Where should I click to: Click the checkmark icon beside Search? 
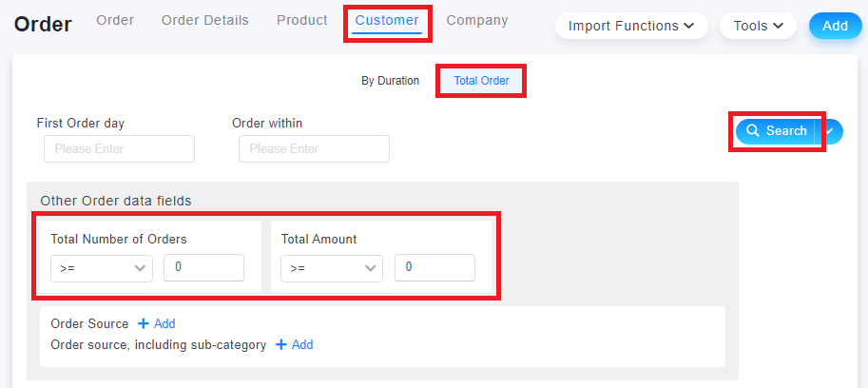[x=829, y=131]
